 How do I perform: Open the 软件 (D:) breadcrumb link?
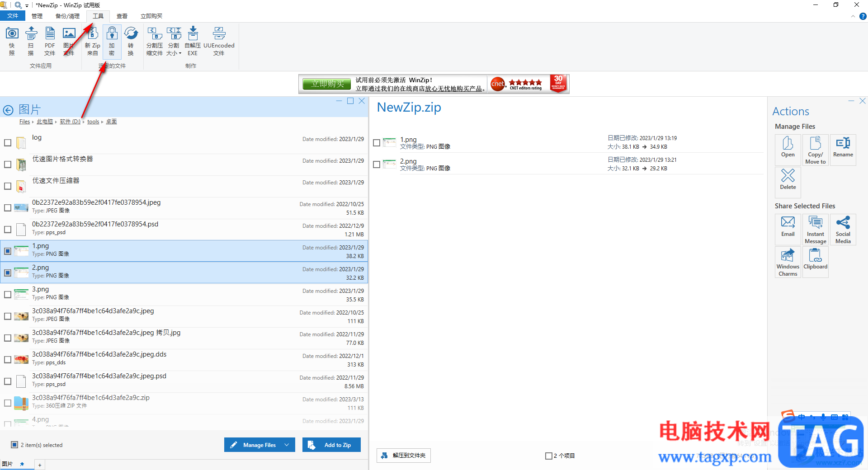click(70, 122)
